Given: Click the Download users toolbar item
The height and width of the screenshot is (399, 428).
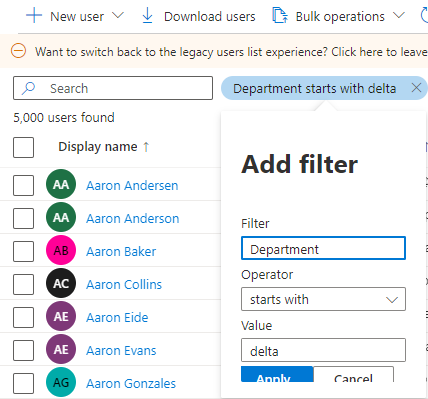Looking at the screenshot, I should [199, 16].
